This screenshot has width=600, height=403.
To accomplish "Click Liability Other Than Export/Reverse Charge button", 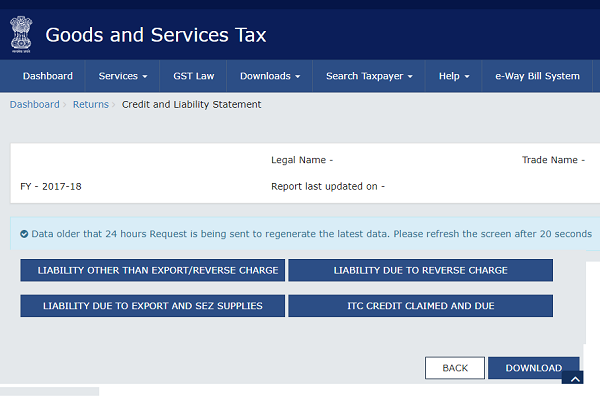I will (x=153, y=270).
